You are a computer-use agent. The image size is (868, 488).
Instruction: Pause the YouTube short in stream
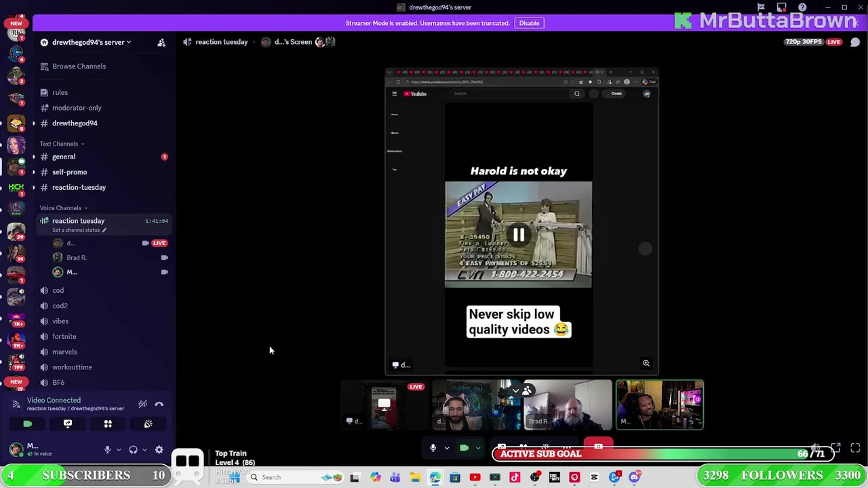tap(519, 235)
